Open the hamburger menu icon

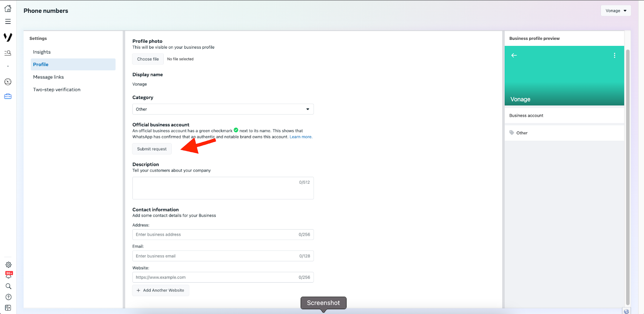click(x=8, y=21)
